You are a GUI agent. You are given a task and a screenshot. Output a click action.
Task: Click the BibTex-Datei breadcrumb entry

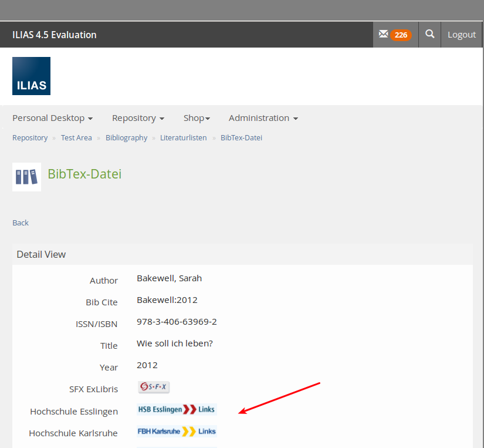241,138
